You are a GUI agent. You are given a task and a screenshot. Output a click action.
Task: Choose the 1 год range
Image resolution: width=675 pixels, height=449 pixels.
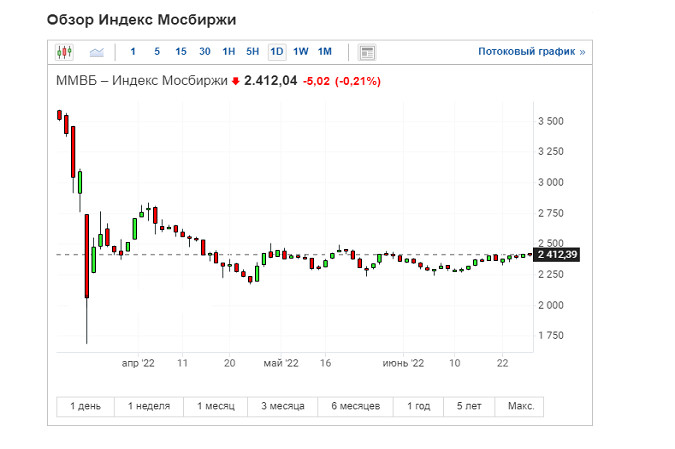(418, 406)
